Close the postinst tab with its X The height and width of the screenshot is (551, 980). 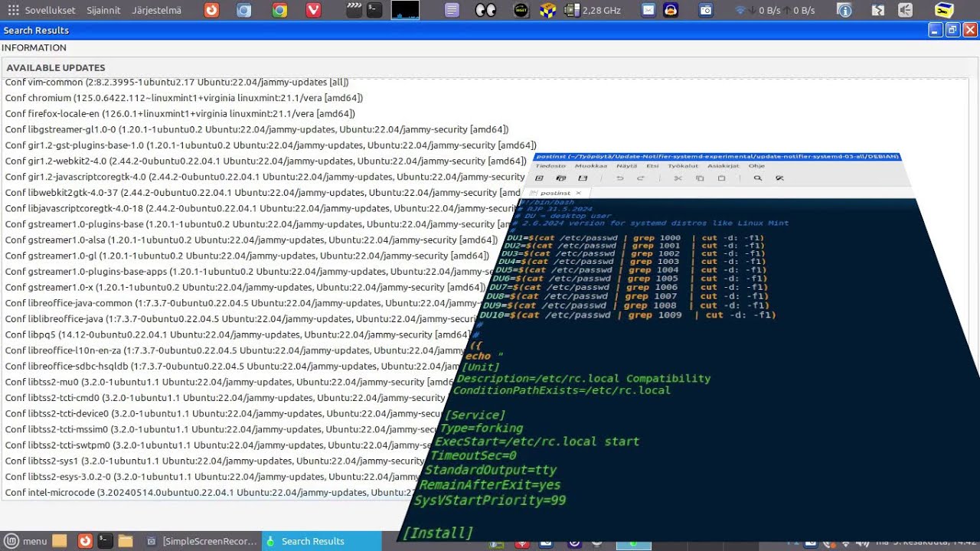coord(579,193)
